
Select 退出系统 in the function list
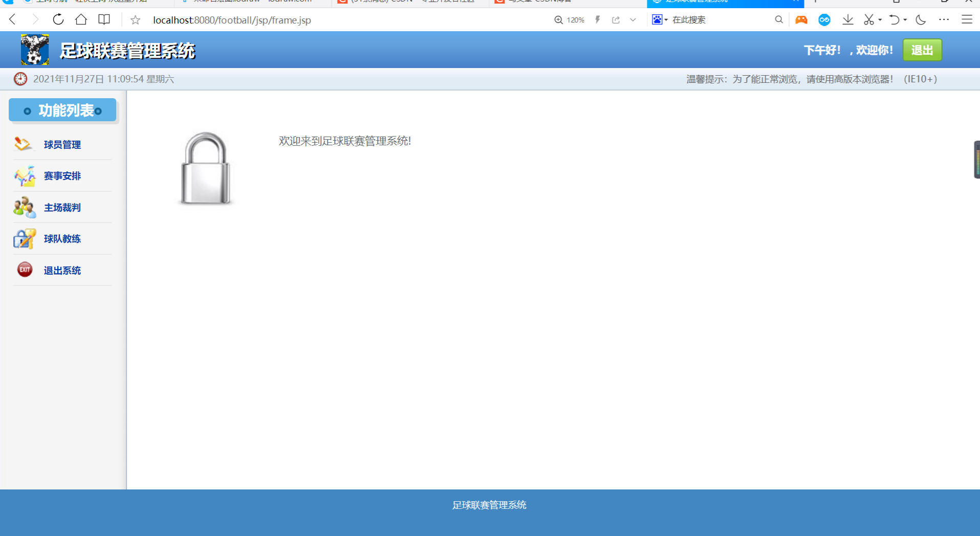pos(62,270)
